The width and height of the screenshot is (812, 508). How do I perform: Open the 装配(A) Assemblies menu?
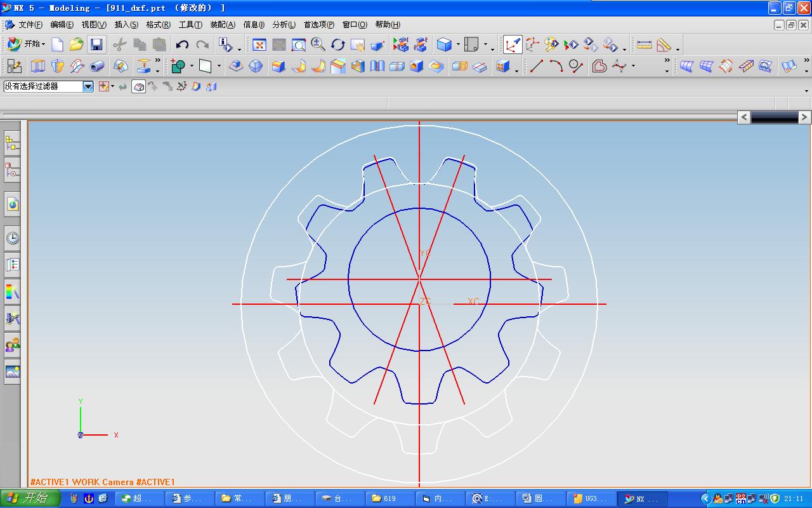223,25
